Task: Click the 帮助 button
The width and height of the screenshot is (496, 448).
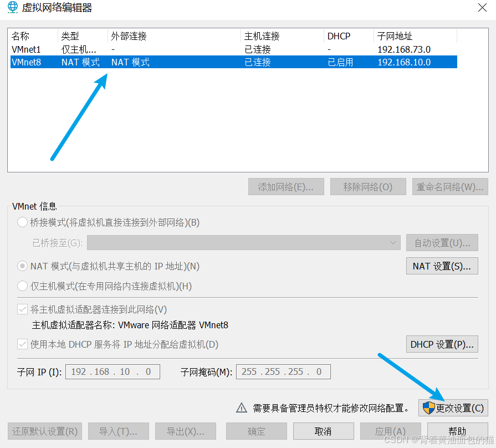Action: (457, 431)
